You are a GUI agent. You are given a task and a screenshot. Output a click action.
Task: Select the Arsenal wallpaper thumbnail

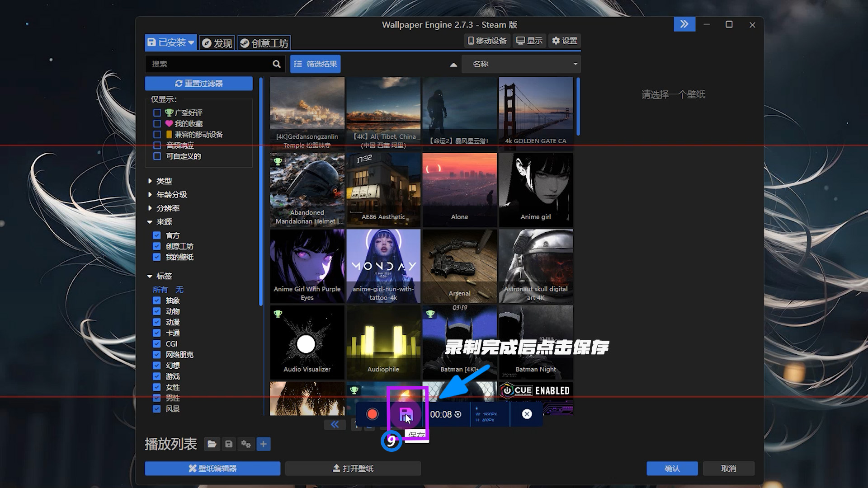(x=460, y=266)
